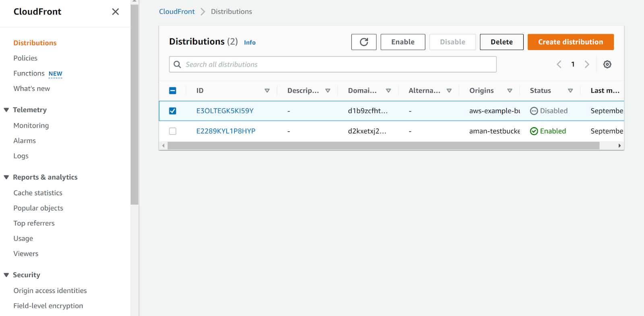The width and height of the screenshot is (644, 316).
Task: Open distribution E2289KYL1P8HYP link
Action: [x=226, y=131]
